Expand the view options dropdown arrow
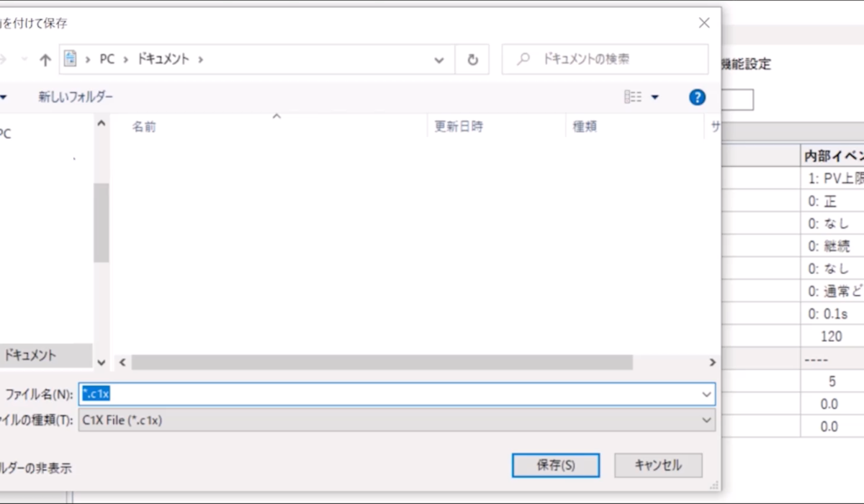 point(654,97)
